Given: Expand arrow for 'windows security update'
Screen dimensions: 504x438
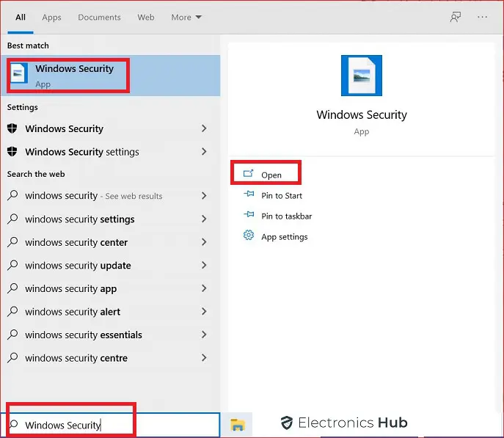Looking at the screenshot, I should [x=204, y=265].
